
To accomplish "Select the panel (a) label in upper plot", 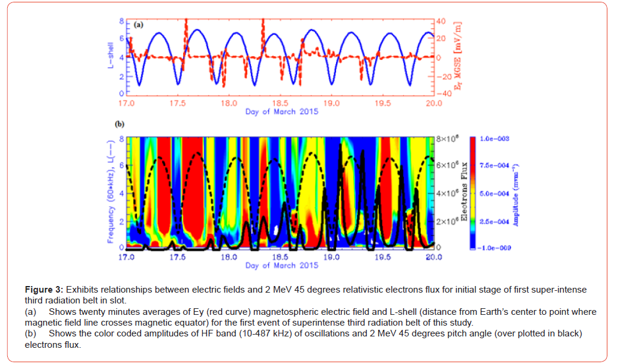I will 139,25.
